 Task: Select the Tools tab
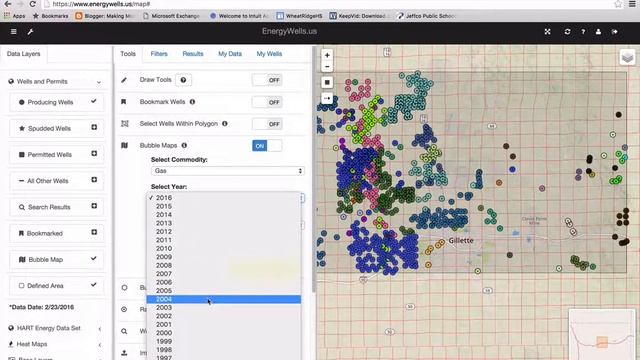(x=128, y=54)
